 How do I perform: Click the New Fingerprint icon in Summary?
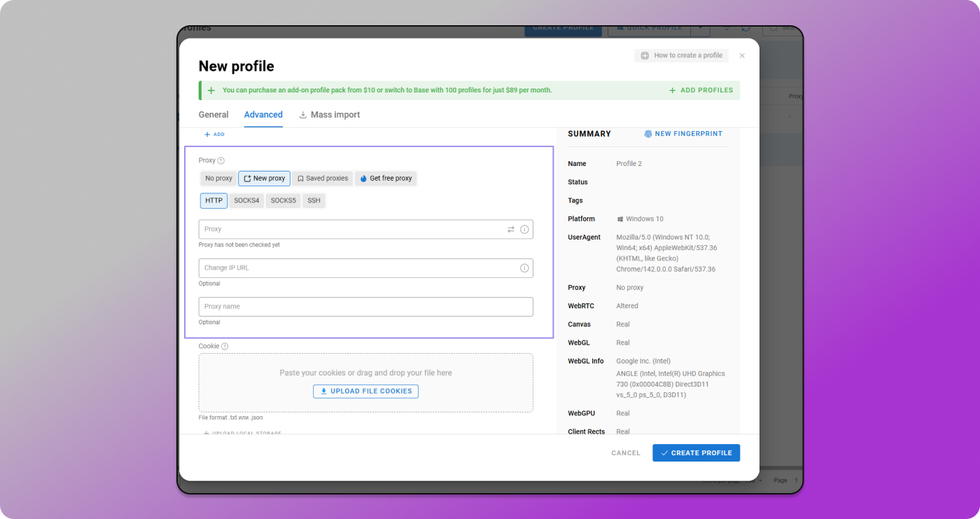point(648,134)
